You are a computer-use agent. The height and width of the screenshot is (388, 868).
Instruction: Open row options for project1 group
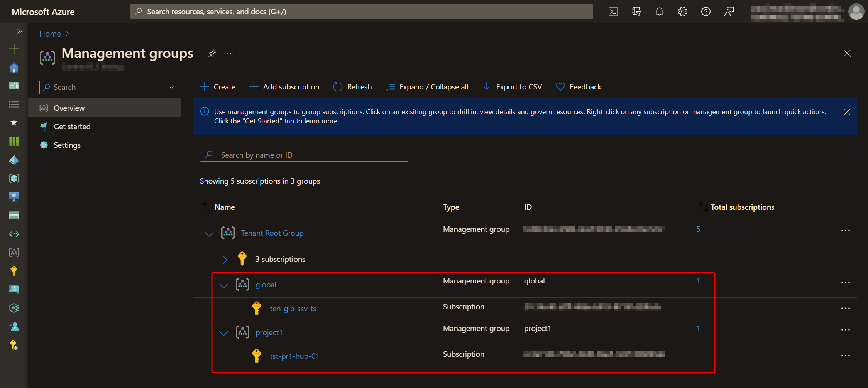pyautogui.click(x=845, y=330)
